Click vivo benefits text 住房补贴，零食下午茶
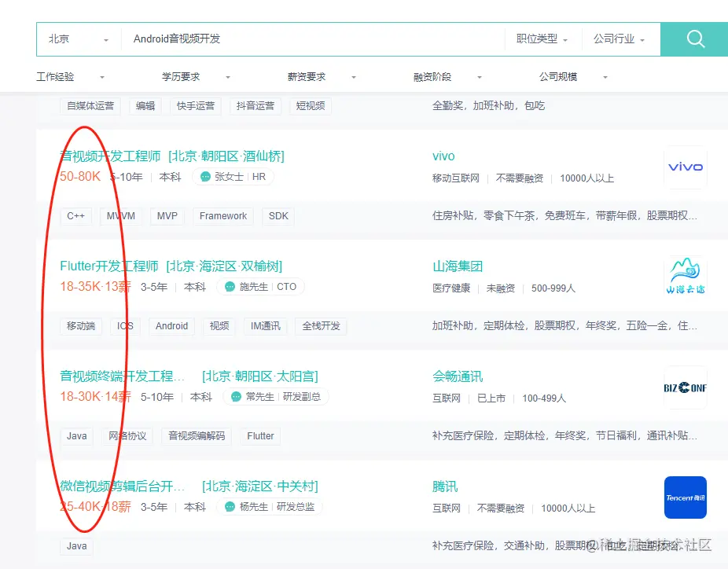This screenshot has height=569, width=728. point(564,216)
